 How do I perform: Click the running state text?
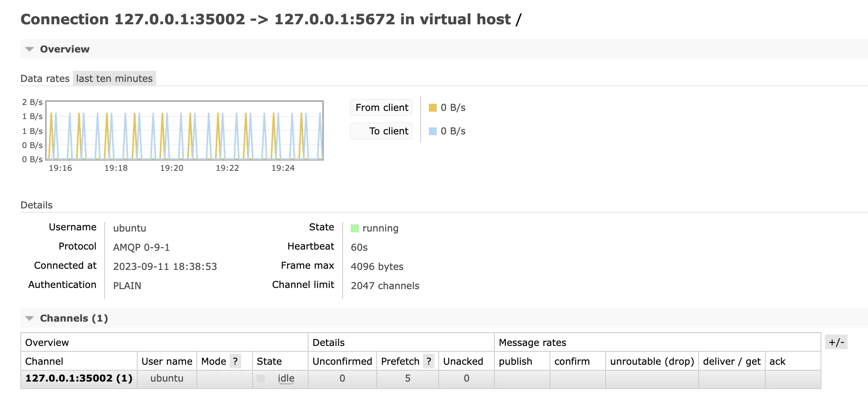pyautogui.click(x=380, y=228)
